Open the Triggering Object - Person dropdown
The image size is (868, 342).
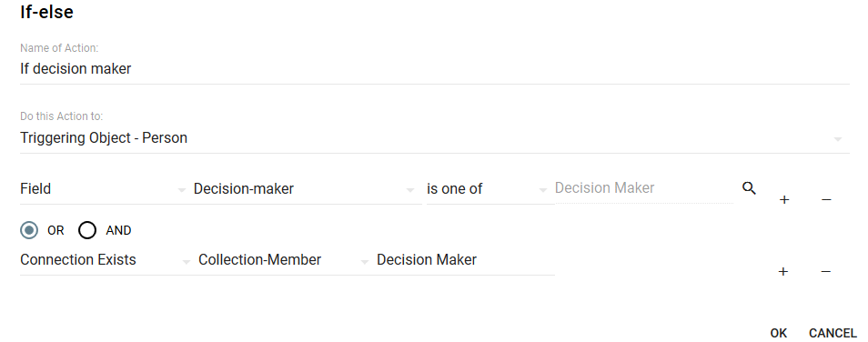[x=435, y=138]
